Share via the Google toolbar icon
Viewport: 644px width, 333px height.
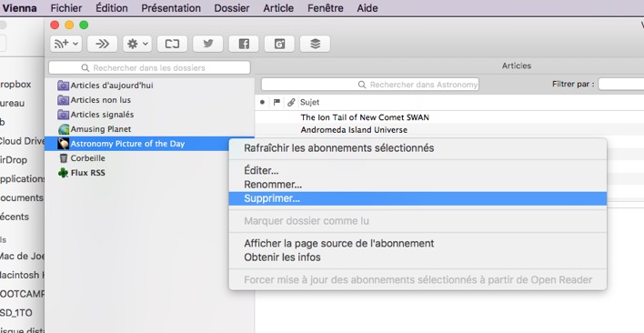pos(279,44)
